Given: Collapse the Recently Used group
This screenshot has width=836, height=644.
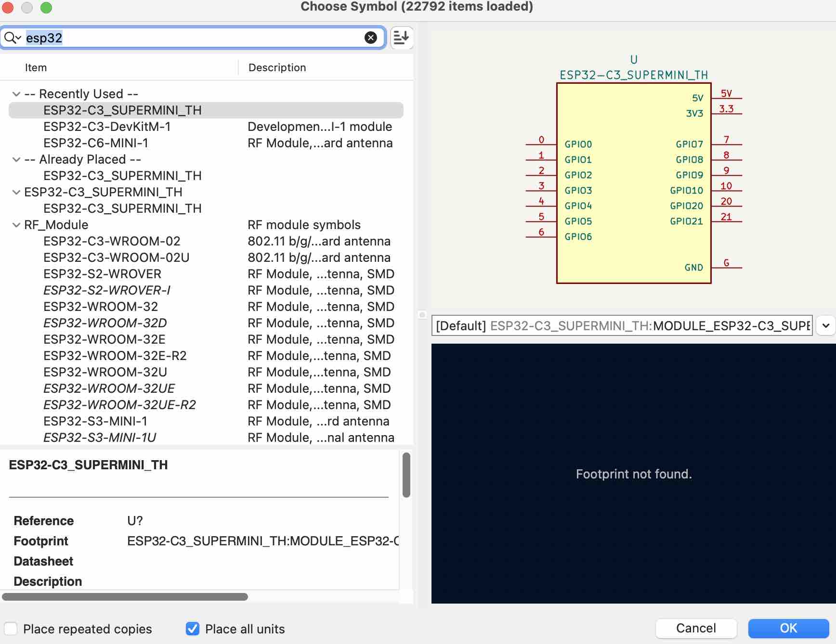Looking at the screenshot, I should click(16, 94).
